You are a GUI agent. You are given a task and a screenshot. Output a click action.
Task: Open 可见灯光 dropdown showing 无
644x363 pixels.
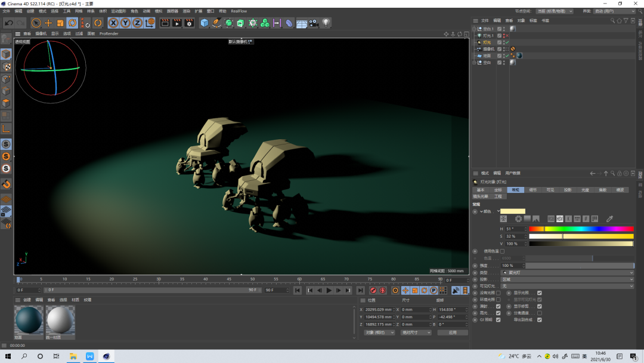click(x=567, y=286)
